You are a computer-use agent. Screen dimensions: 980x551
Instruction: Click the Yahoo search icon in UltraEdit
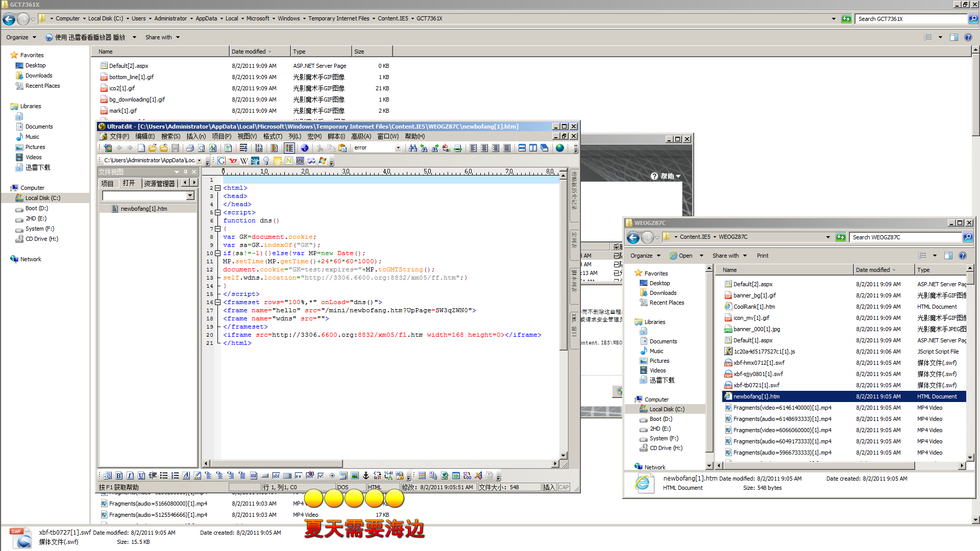pyautogui.click(x=233, y=161)
